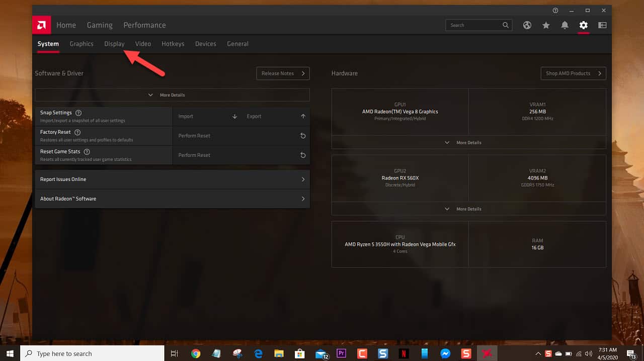Toggle the sidebar panel icon
644x361 pixels.
pos(602,25)
